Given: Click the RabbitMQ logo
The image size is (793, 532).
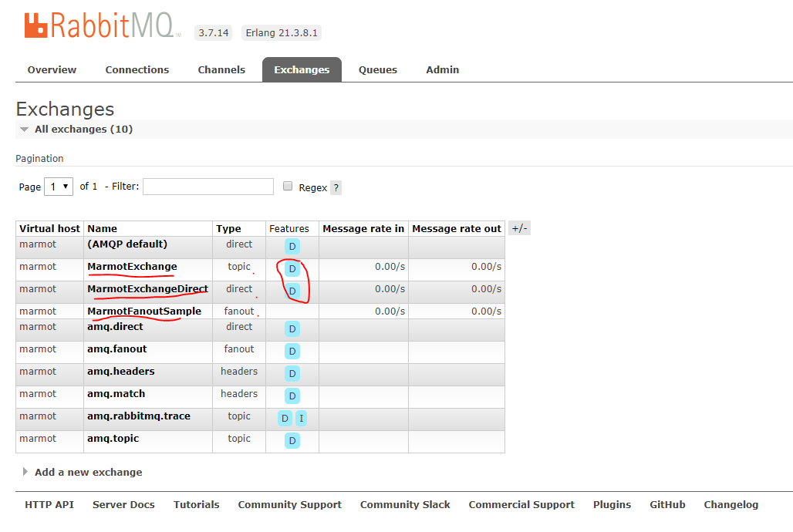Looking at the screenshot, I should point(102,25).
